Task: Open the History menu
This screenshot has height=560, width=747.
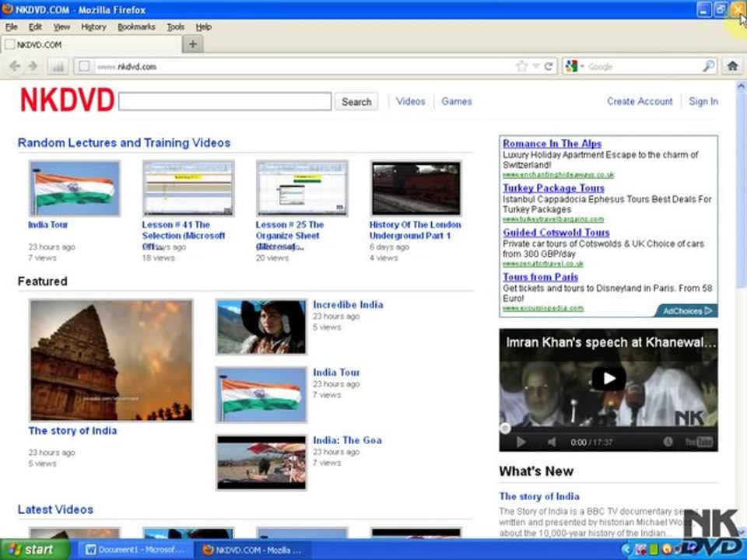Action: click(93, 27)
